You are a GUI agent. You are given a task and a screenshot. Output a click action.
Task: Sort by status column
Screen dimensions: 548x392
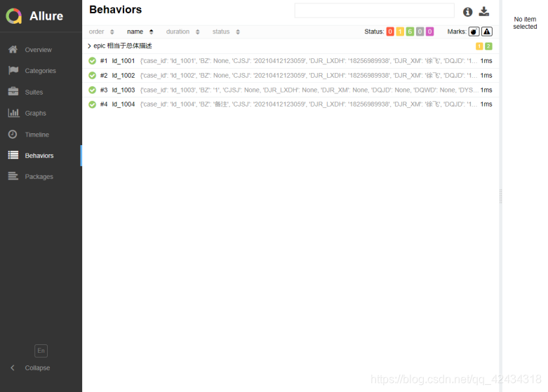coord(226,32)
